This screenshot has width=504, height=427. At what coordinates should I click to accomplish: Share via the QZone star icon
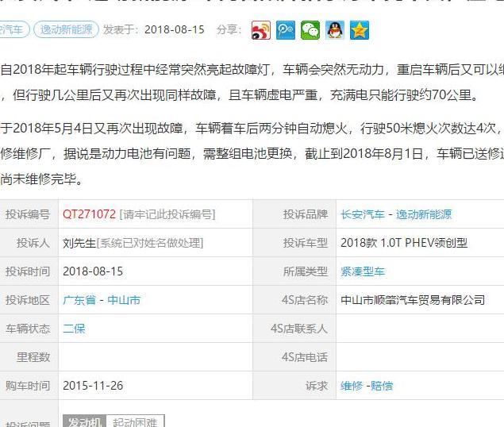click(x=360, y=30)
